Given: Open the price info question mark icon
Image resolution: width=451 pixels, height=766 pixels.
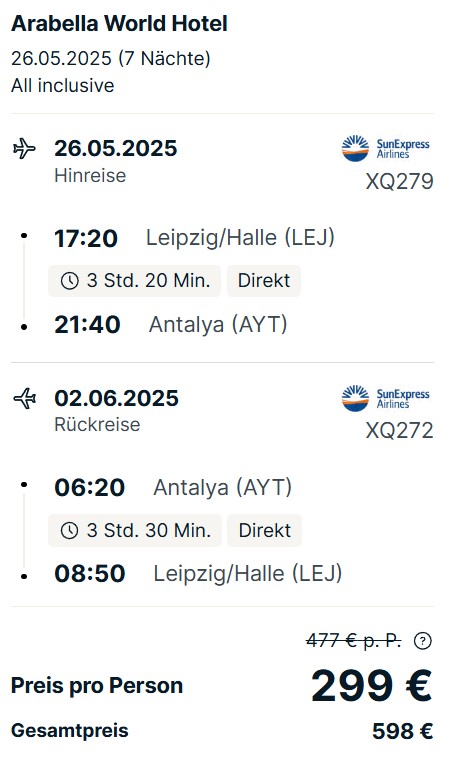Looking at the screenshot, I should (x=422, y=640).
